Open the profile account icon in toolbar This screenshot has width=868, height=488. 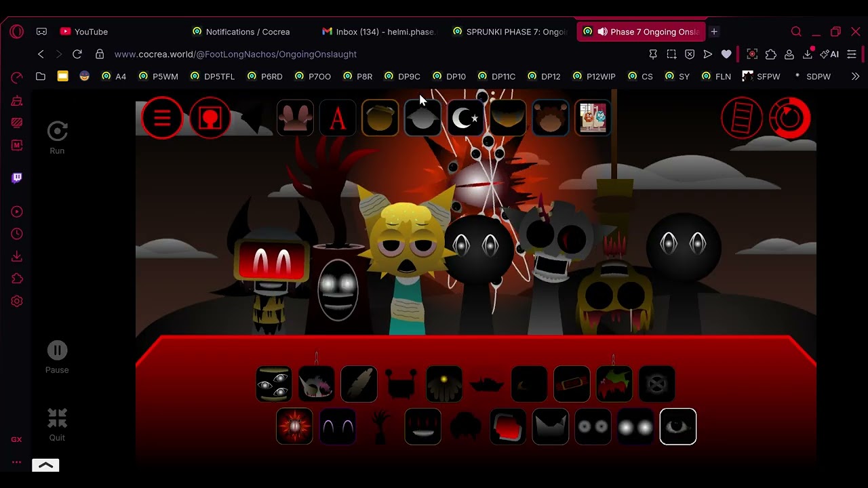coord(789,54)
